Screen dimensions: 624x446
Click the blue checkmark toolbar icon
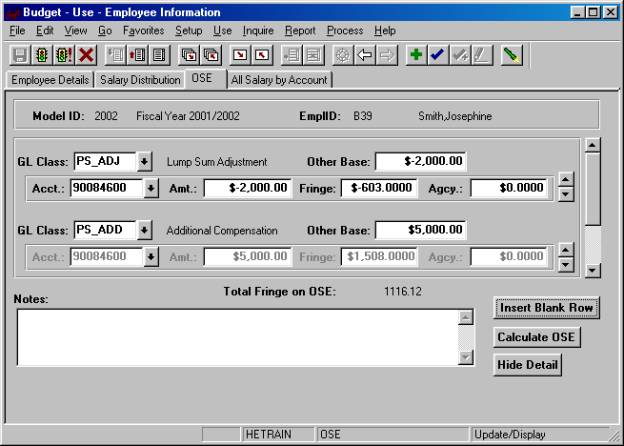pos(436,56)
